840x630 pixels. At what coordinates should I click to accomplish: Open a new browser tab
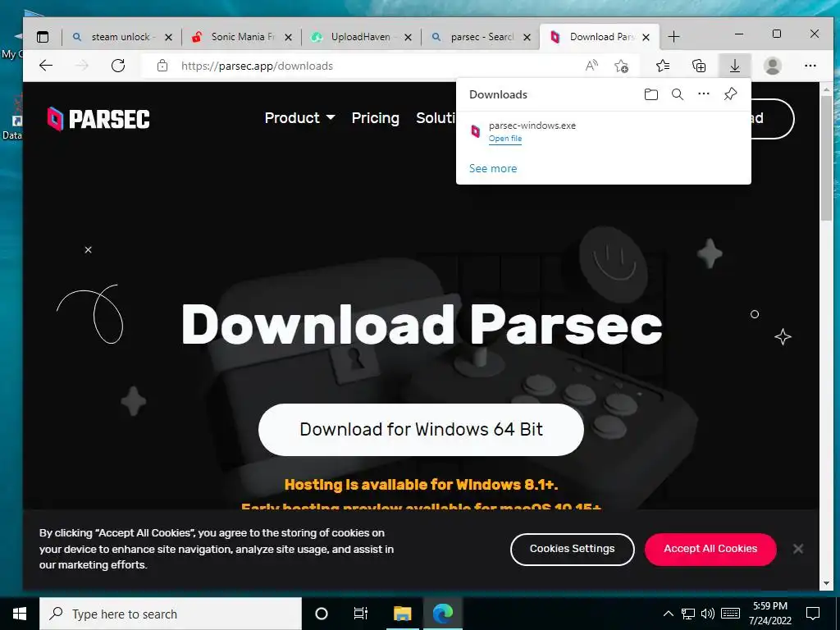(x=674, y=37)
